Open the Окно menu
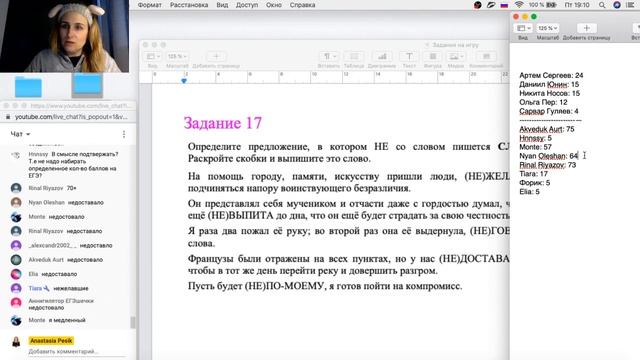The height and width of the screenshot is (360, 640). click(274, 5)
